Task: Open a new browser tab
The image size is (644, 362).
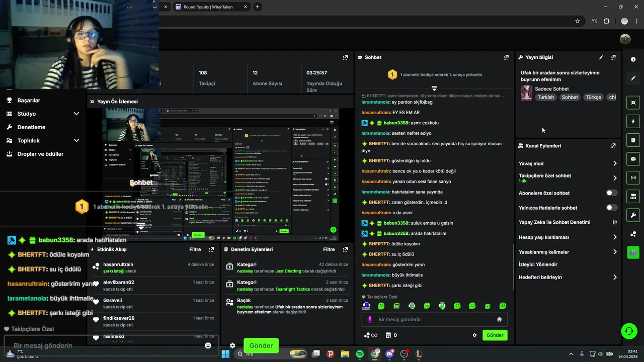Action: click(258, 7)
